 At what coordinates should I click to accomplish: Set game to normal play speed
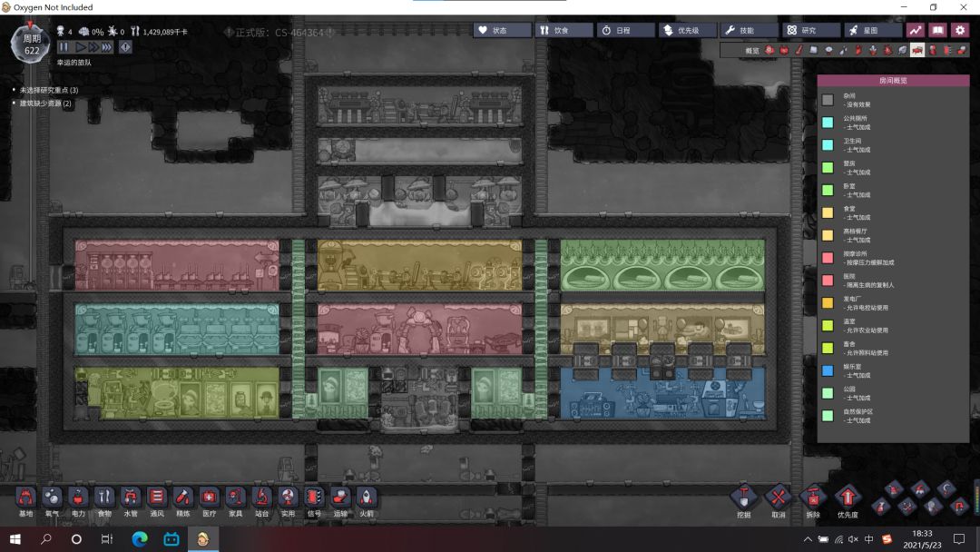[81, 47]
